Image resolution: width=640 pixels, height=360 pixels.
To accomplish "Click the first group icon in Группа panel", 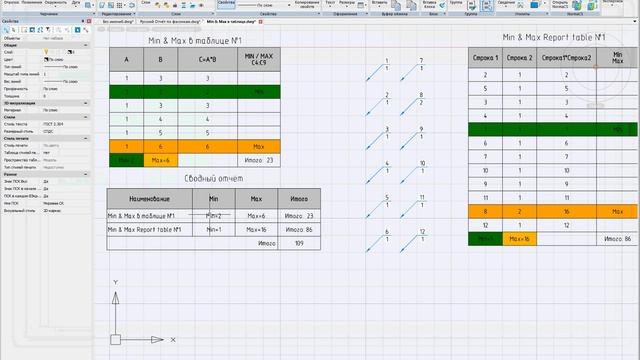I will pos(471,5).
